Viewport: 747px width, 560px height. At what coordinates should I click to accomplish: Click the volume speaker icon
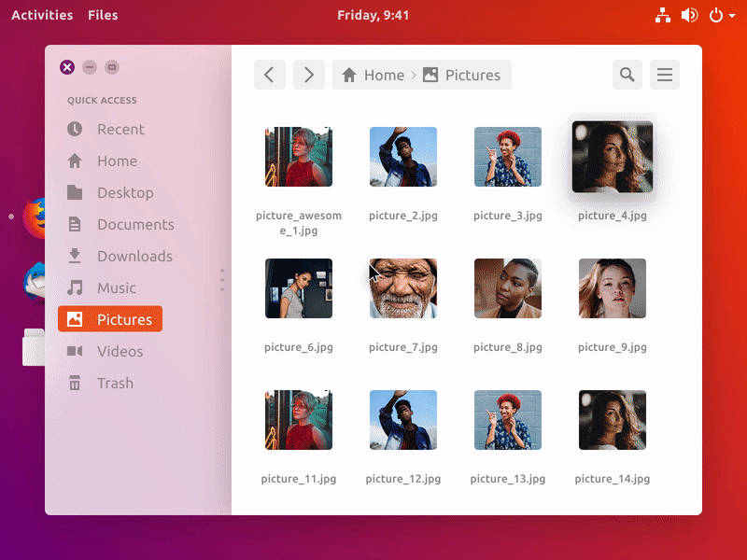689,15
